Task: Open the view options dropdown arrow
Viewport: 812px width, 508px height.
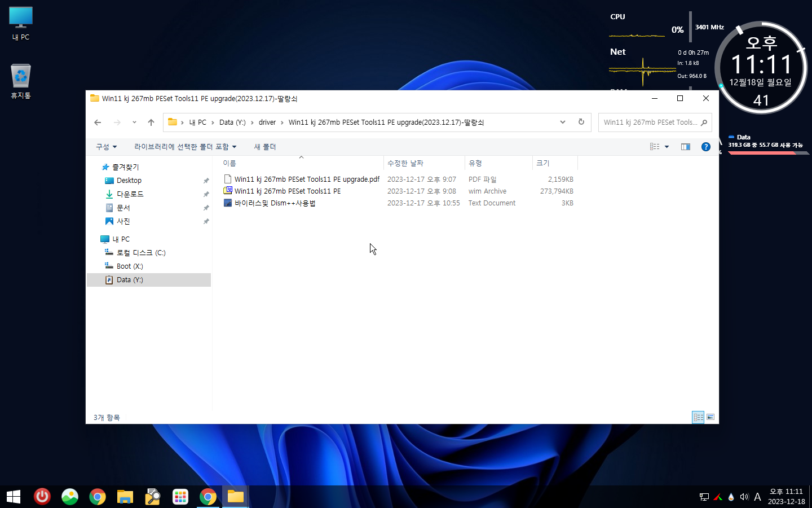Action: 667,147
